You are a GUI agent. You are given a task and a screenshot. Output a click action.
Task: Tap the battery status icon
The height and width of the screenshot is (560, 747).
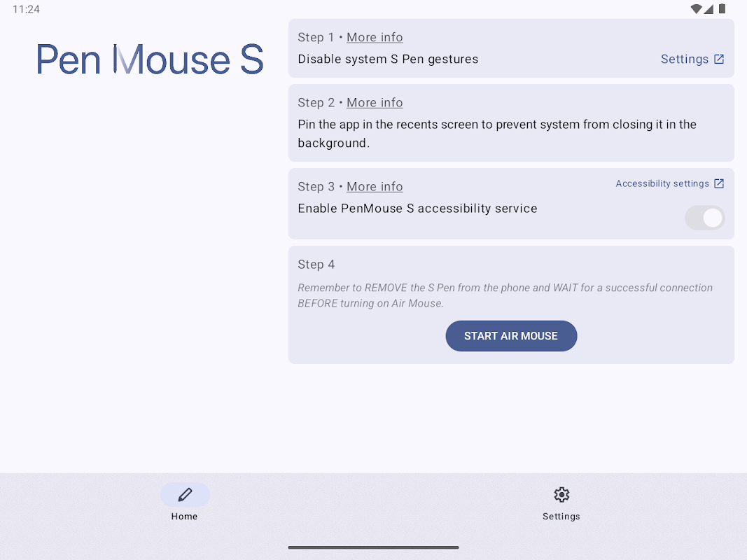click(722, 8)
